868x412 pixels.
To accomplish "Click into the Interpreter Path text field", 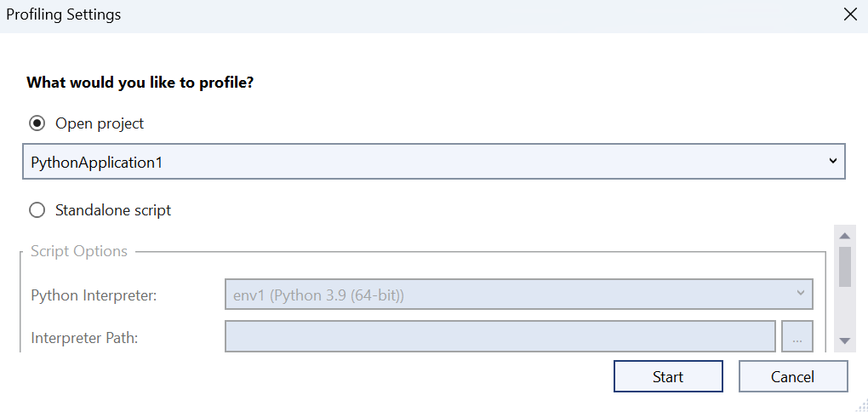I will pyautogui.click(x=500, y=337).
